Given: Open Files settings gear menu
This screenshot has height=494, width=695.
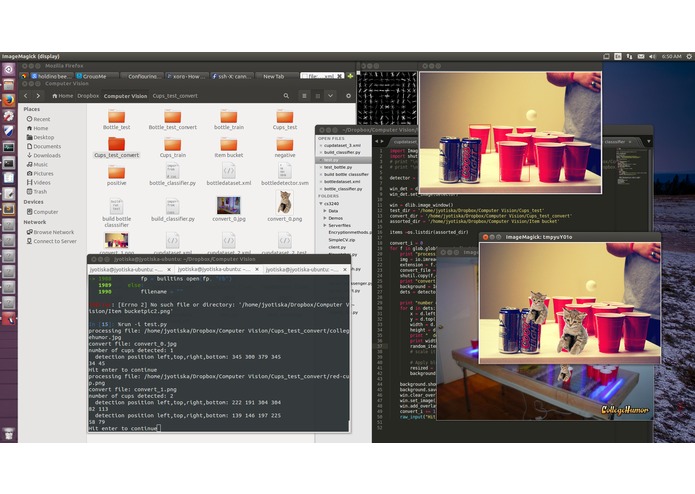Looking at the screenshot, I should [x=348, y=96].
